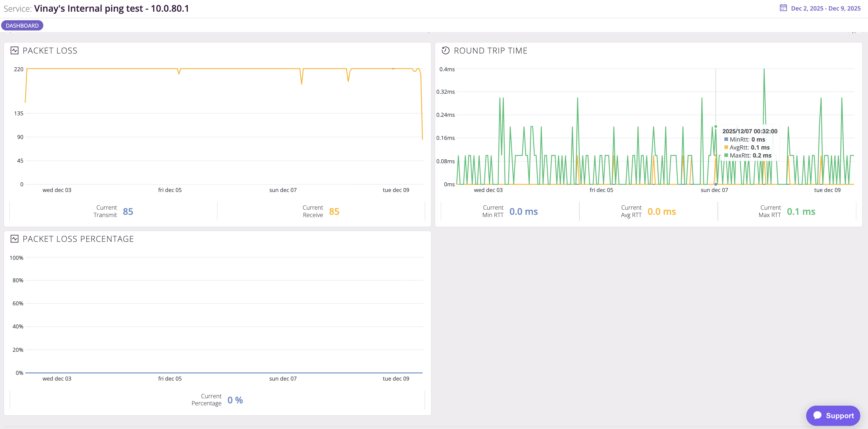Click the Current Max RTT label
The image size is (868, 429).
point(770,211)
